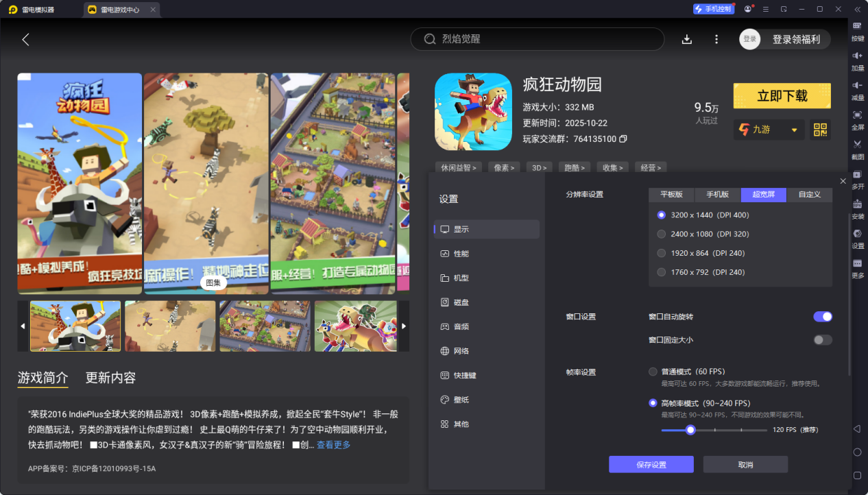
Task: Close the settings dialog with X
Action: pos(843,181)
